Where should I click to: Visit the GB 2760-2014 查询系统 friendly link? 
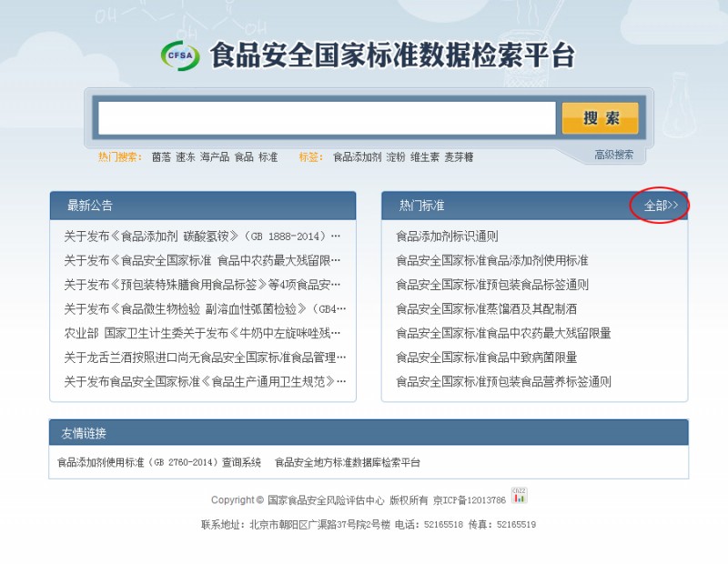coord(159,462)
